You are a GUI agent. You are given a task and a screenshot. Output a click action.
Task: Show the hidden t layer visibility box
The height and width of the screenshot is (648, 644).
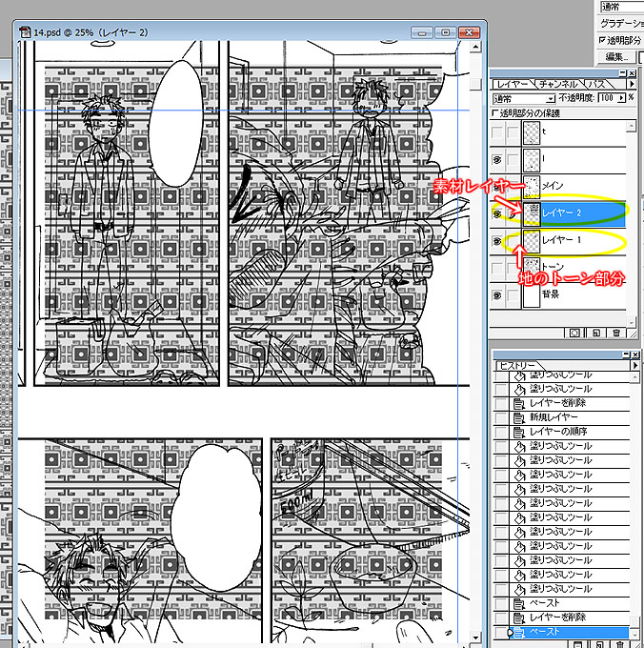point(497,132)
